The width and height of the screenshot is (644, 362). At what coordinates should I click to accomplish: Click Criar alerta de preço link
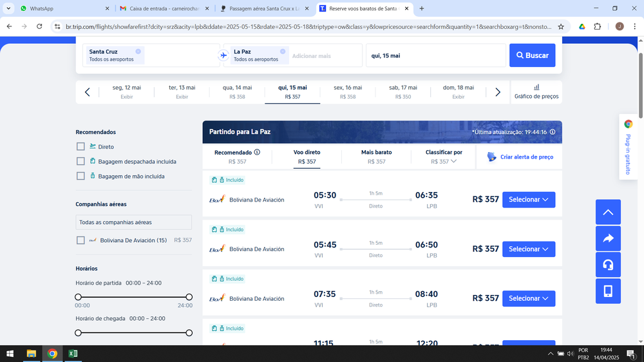tap(520, 157)
